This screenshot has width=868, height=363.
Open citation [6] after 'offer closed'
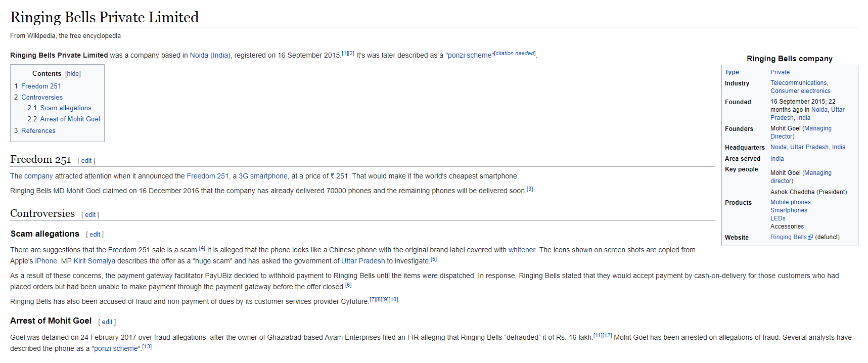[x=348, y=285]
